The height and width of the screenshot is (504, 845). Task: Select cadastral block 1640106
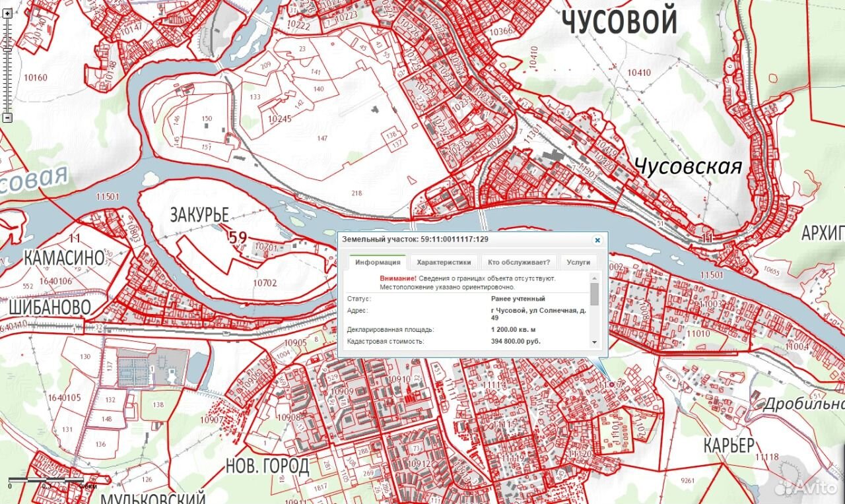55,280
